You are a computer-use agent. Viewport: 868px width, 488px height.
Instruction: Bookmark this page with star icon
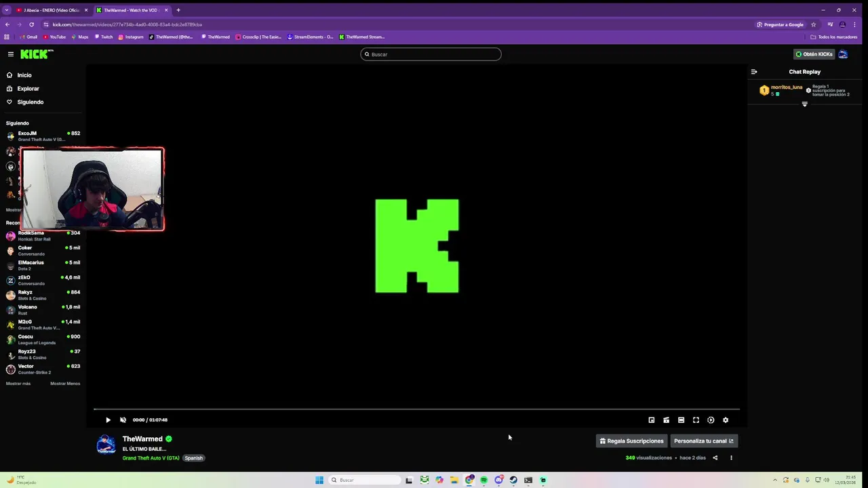point(814,24)
